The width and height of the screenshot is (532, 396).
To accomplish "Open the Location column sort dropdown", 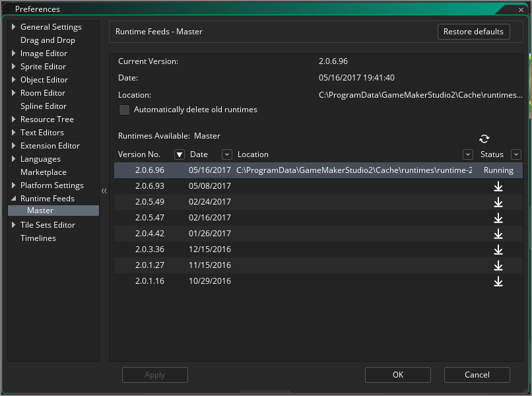I will pyautogui.click(x=468, y=154).
